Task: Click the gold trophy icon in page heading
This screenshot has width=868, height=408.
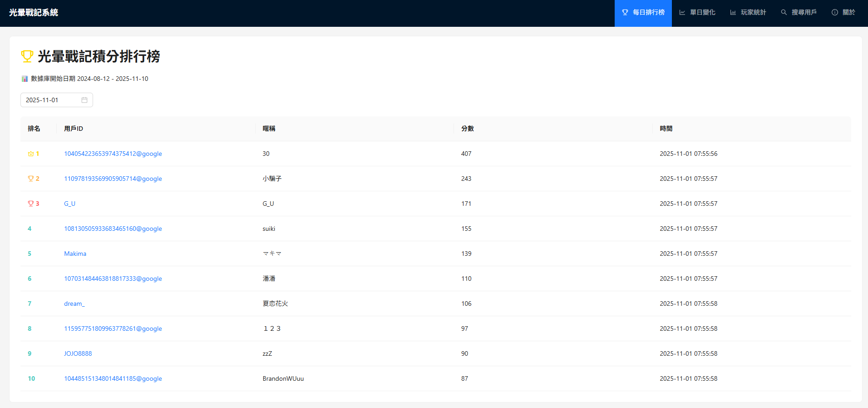Action: 27,56
